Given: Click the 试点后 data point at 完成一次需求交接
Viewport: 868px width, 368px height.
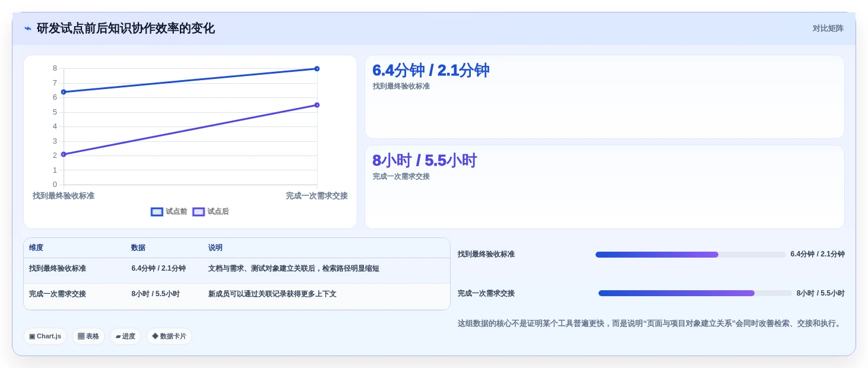Looking at the screenshot, I should pyautogui.click(x=317, y=105).
